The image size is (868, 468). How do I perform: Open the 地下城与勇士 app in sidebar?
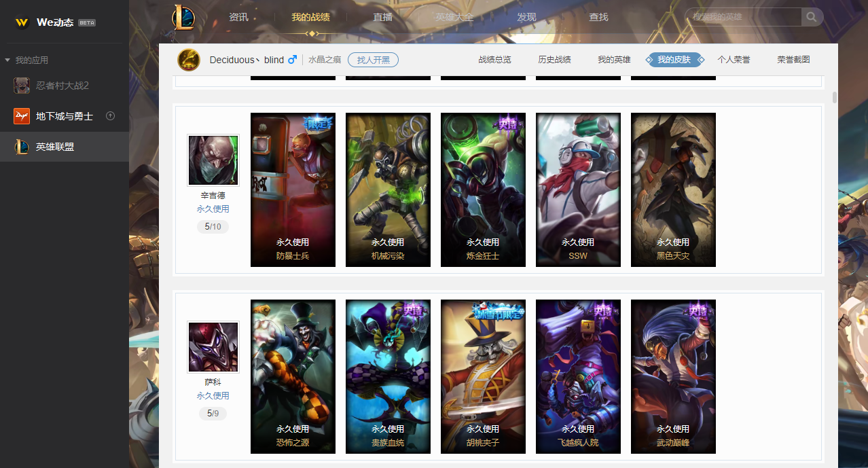click(65, 116)
